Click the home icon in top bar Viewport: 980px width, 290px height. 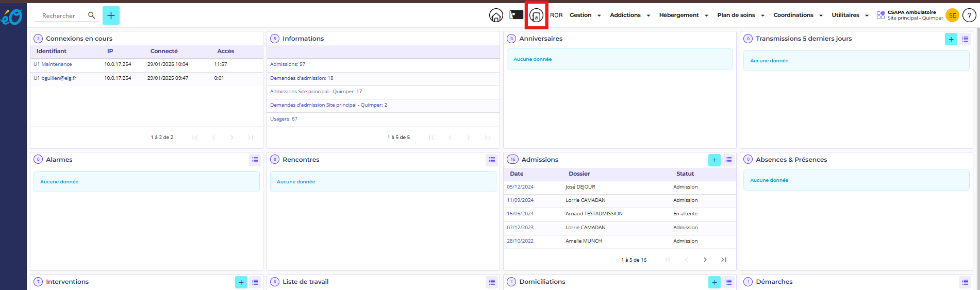tap(496, 15)
